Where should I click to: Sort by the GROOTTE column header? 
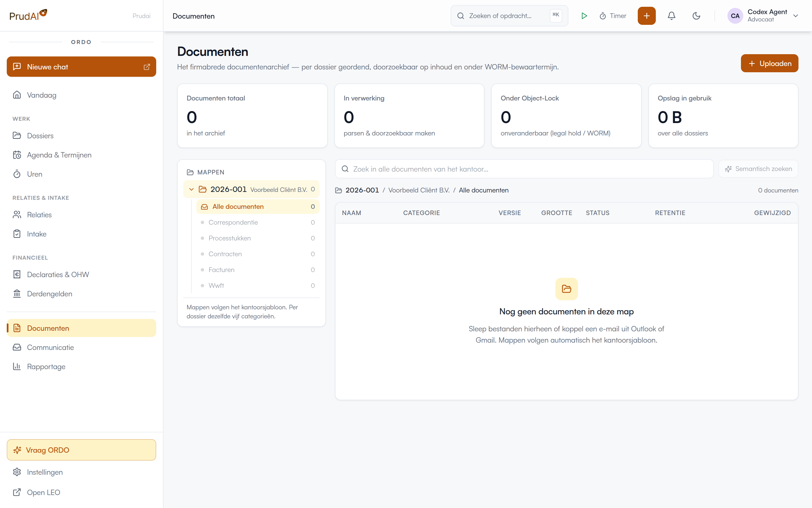[x=557, y=213]
